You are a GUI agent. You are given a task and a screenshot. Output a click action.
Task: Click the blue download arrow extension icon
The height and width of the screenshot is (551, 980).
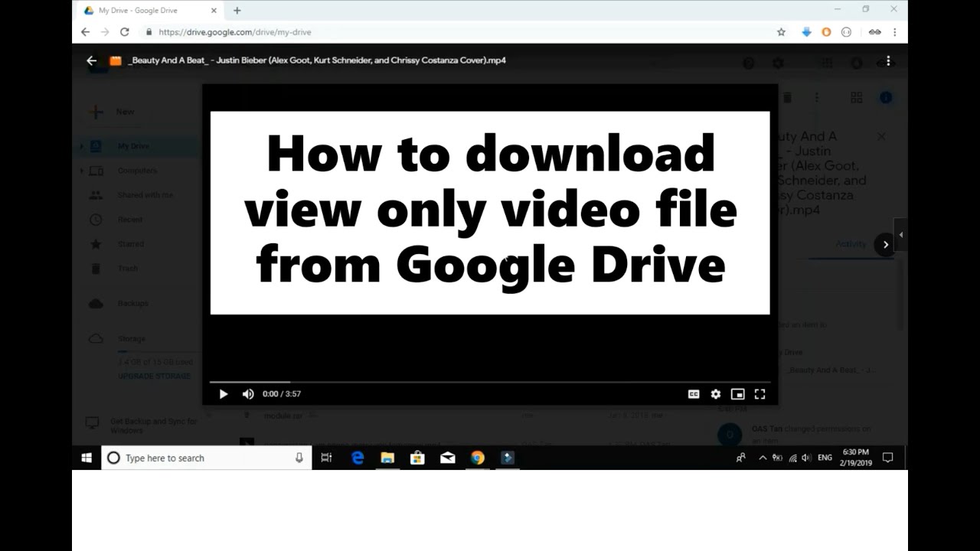pos(806,32)
